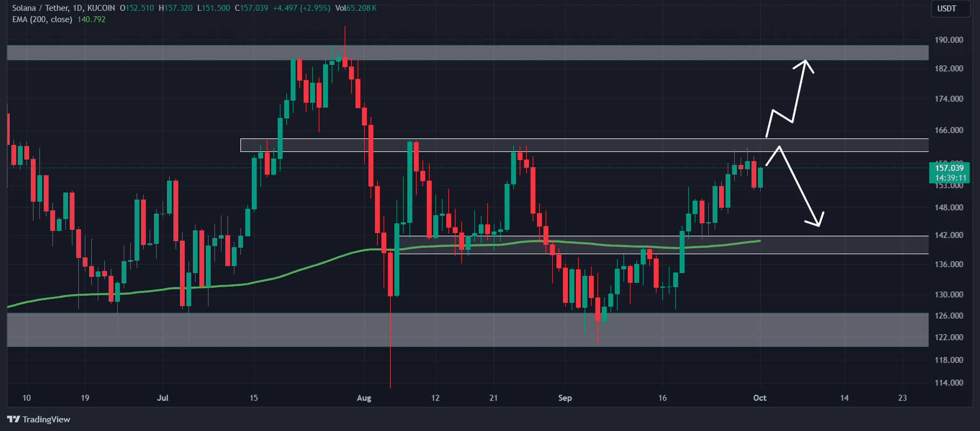Click the open value O152.510 in header

click(137, 8)
